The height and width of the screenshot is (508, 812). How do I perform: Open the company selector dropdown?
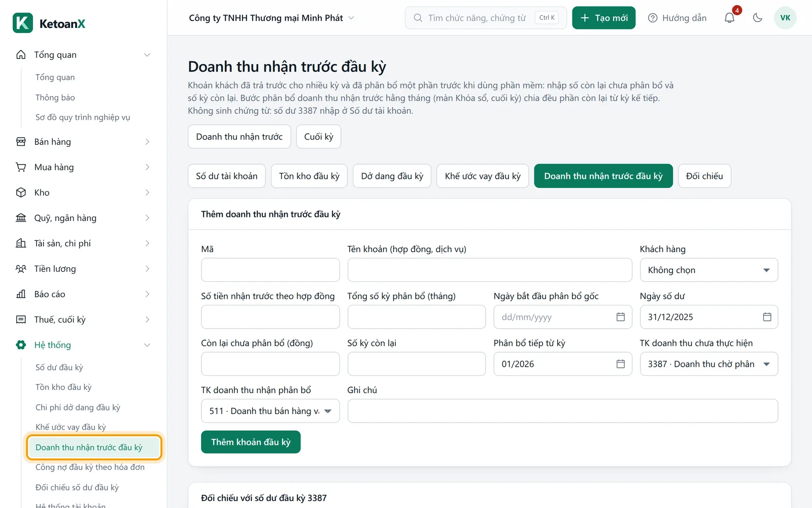pyautogui.click(x=272, y=18)
